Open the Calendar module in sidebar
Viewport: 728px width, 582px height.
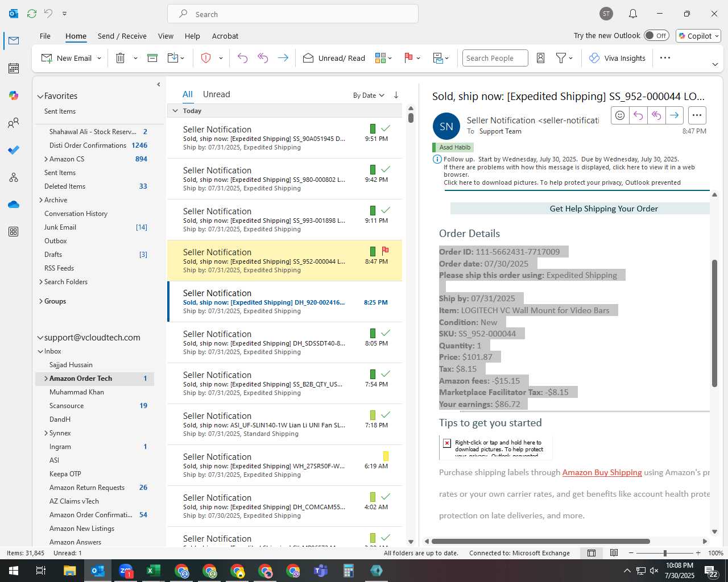(14, 68)
